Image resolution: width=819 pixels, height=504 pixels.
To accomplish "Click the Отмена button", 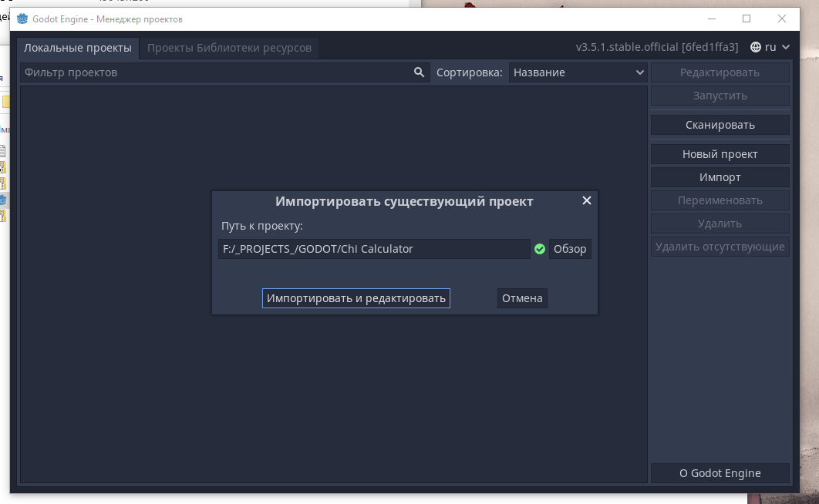I will [522, 298].
